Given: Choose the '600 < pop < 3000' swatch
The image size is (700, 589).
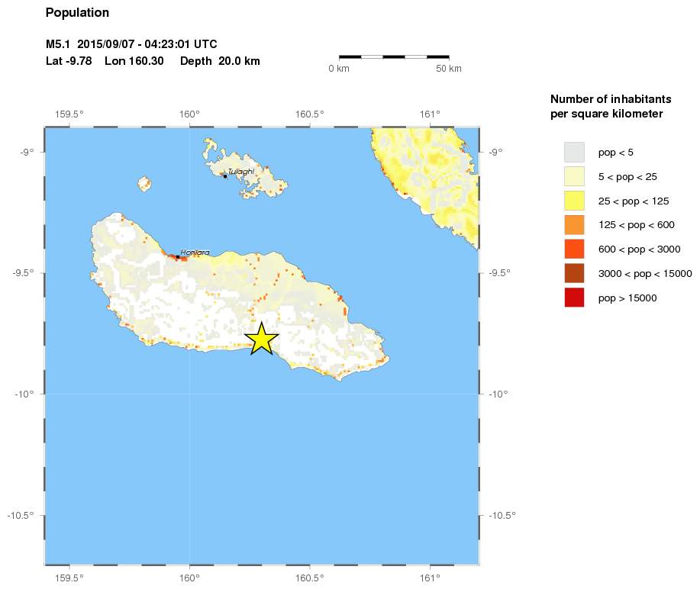Looking at the screenshot, I should click(x=574, y=249).
